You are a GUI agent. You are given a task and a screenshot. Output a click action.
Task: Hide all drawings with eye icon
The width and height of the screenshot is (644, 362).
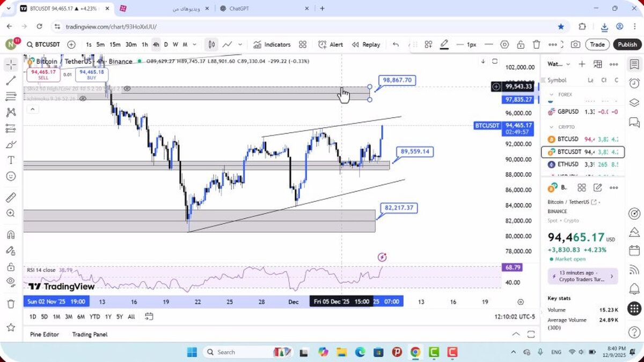[x=11, y=282]
